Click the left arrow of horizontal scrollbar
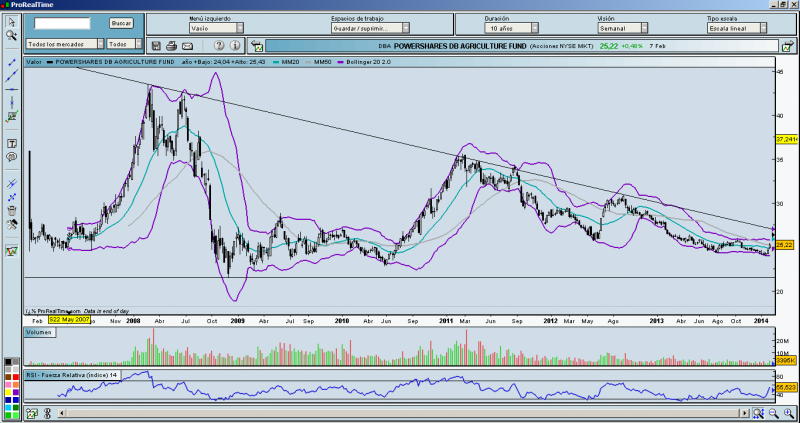The image size is (800, 423). click(62, 413)
